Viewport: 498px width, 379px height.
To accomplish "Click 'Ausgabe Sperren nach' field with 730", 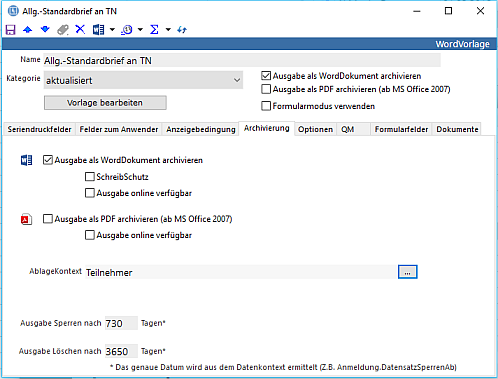I will [x=121, y=323].
